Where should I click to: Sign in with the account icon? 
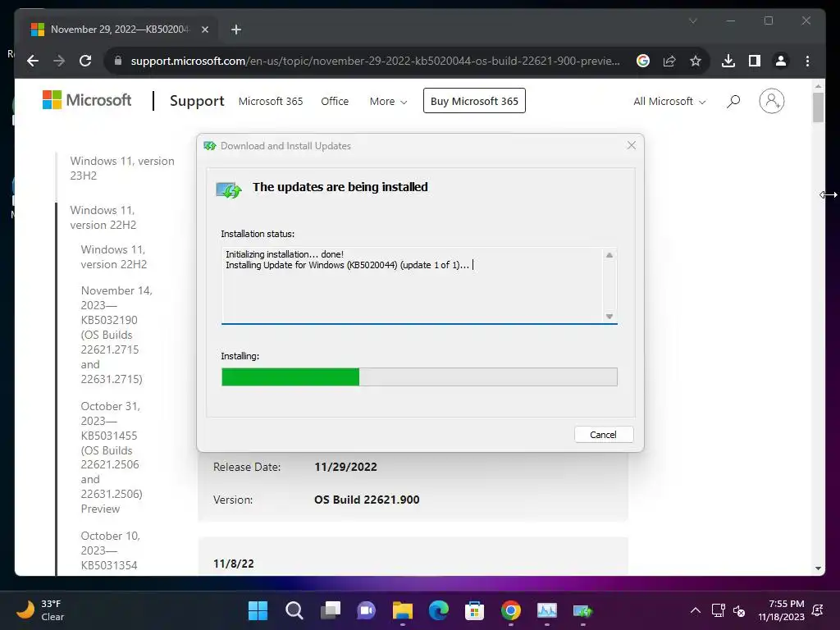tap(771, 101)
